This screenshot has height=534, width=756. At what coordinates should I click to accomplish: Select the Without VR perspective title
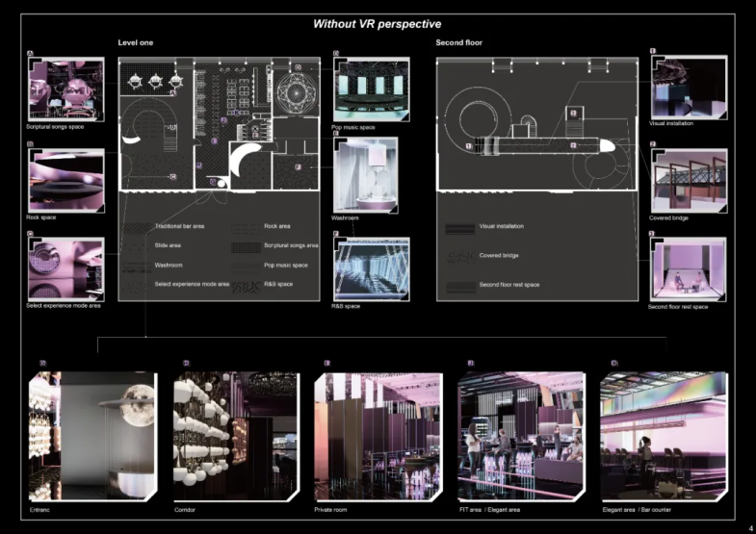[378, 23]
